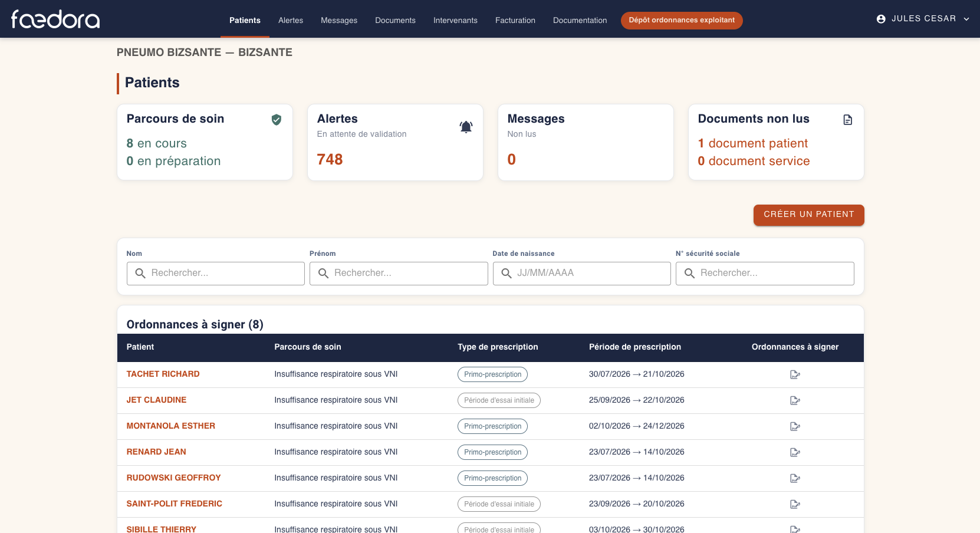This screenshot has width=980, height=533.
Task: Click '1 document patient' in Documents card
Action: (753, 143)
